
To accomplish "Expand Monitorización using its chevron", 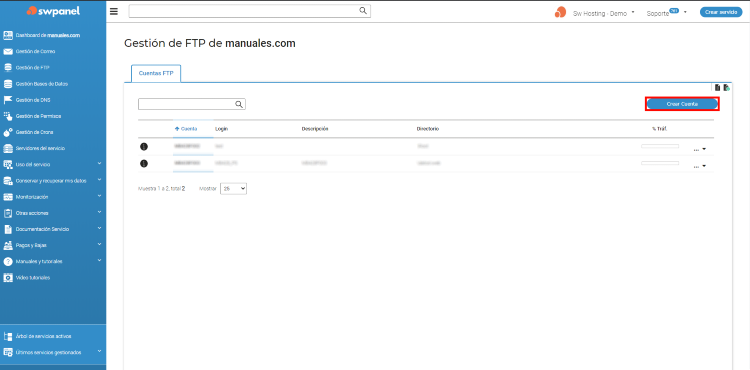I will [99, 196].
